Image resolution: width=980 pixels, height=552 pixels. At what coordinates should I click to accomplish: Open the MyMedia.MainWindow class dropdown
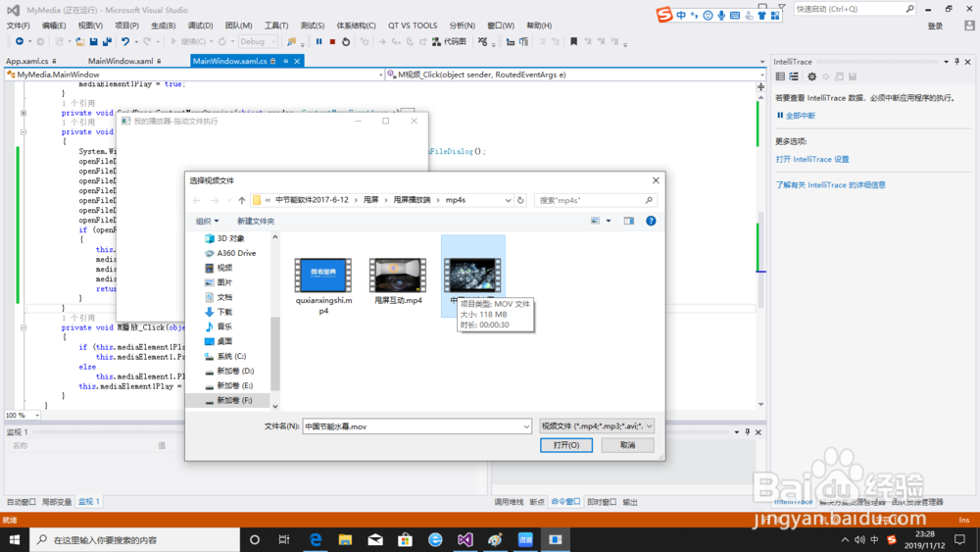click(x=194, y=75)
